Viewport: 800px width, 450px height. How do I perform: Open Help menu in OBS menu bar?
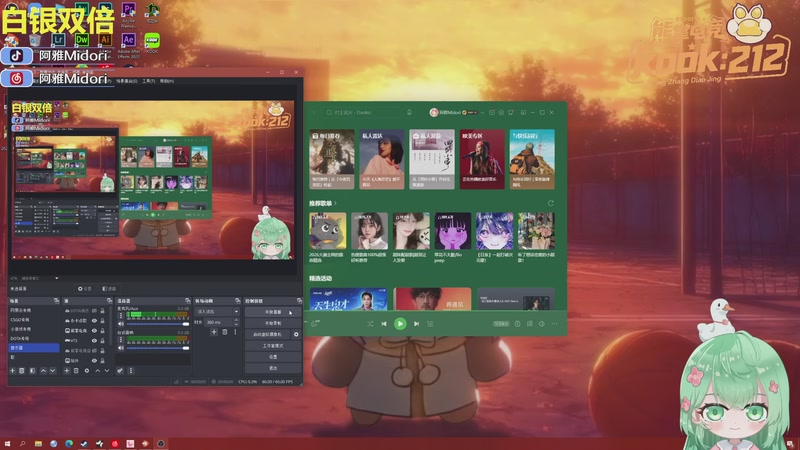coord(167,81)
